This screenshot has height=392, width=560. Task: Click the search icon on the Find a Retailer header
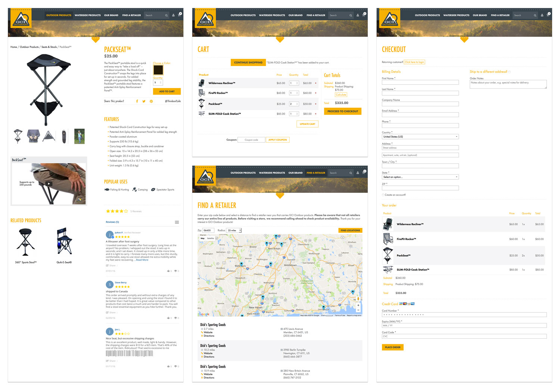point(351,173)
